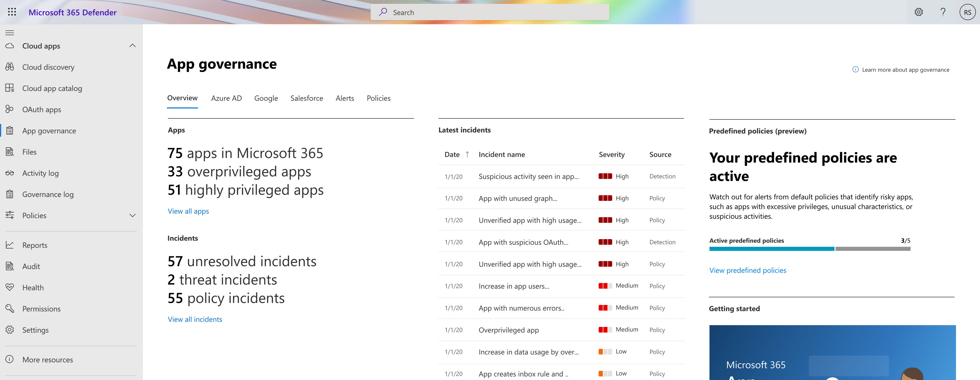Open Learn more about app governance
The image size is (980, 380).
pos(905,70)
